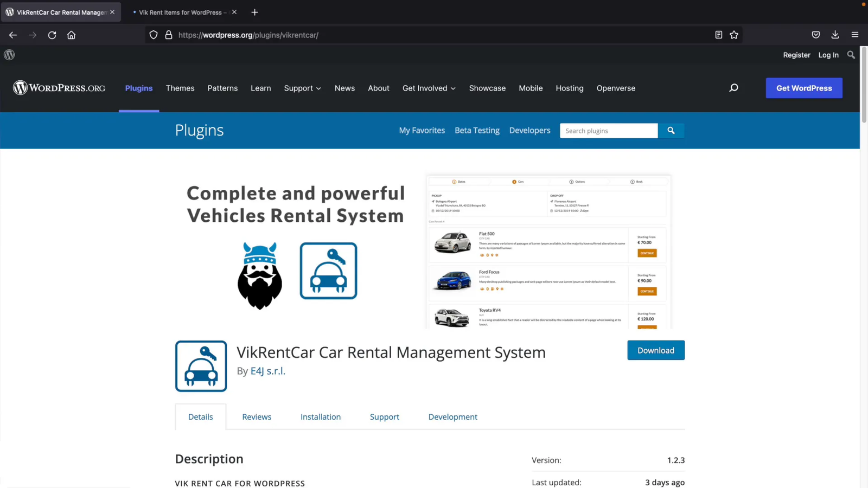Click the version value 1.2.3

point(675,460)
